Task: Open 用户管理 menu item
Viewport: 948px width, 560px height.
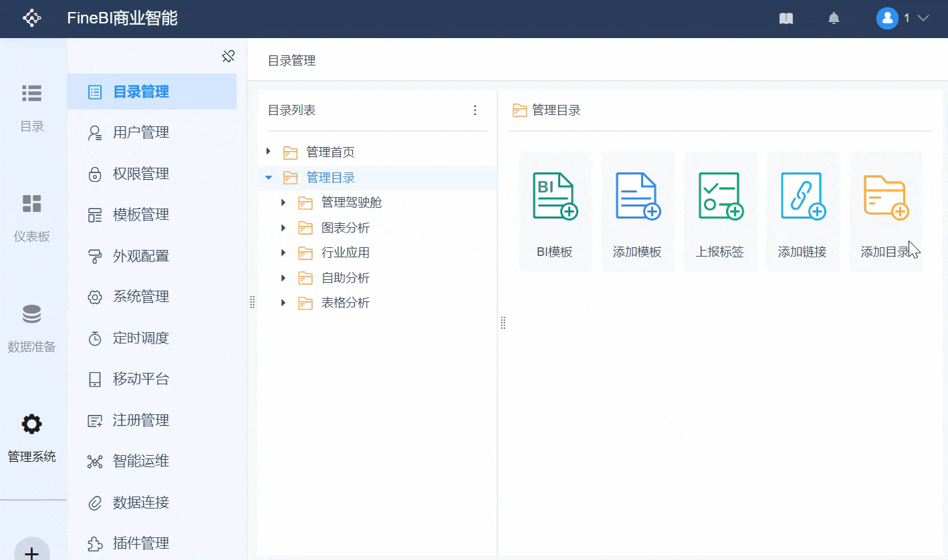Action: pyautogui.click(x=140, y=133)
